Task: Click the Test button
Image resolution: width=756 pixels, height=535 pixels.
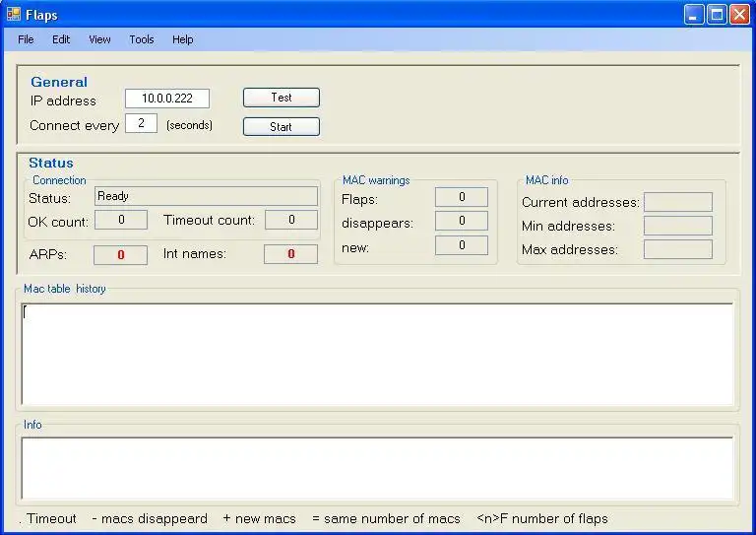Action: point(282,98)
